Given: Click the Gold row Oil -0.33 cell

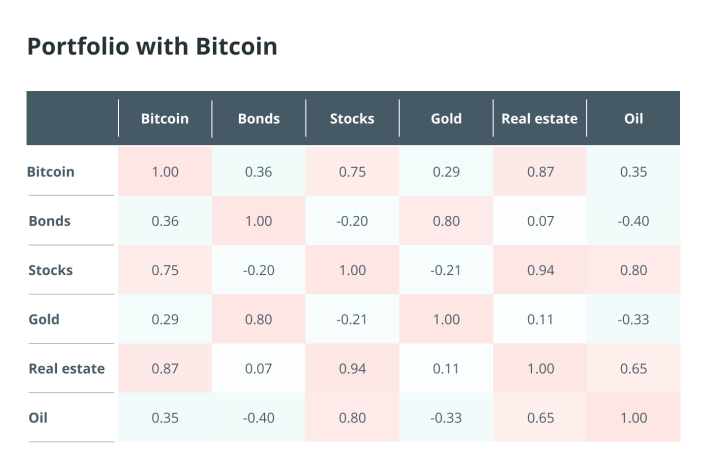Looking at the screenshot, I should [633, 319].
